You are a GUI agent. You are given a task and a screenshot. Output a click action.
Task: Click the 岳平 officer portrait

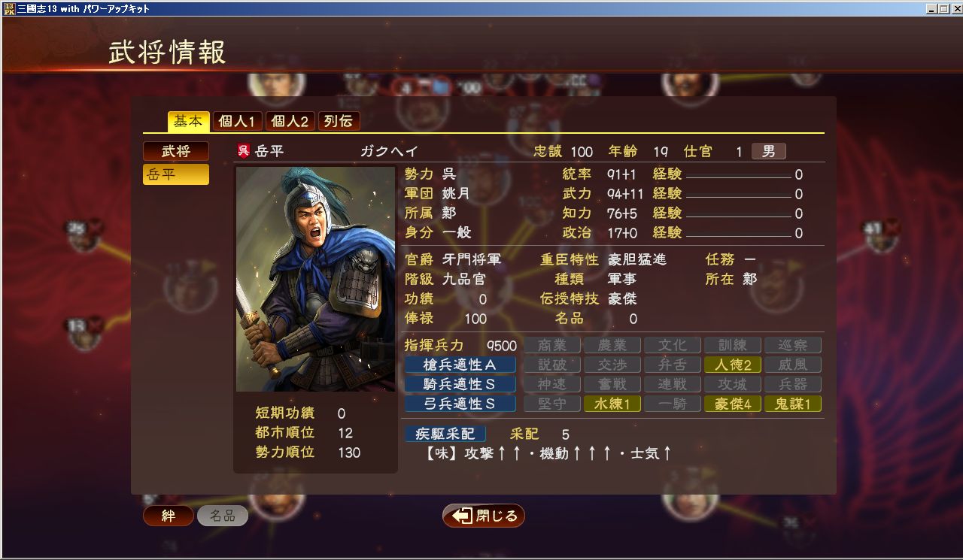[315, 279]
